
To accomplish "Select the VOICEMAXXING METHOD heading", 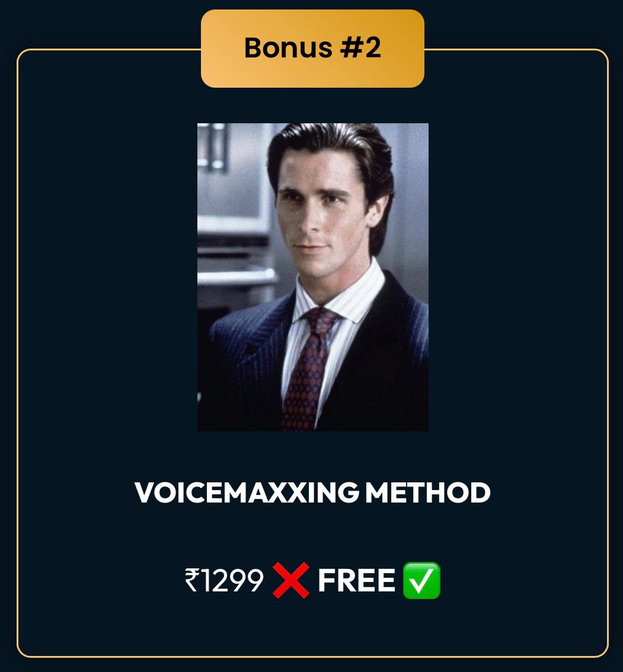I will click(x=312, y=492).
